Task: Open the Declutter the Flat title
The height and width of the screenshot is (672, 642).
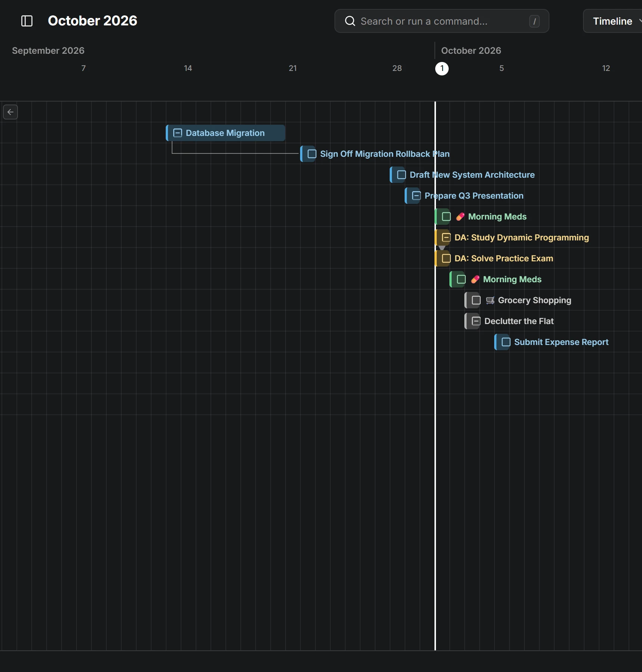Action: (x=519, y=321)
